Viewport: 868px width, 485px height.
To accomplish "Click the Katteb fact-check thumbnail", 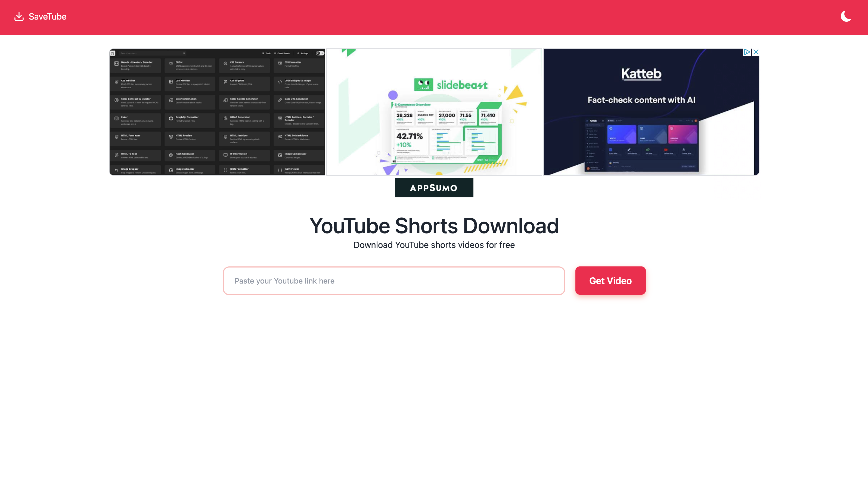I will (x=650, y=111).
